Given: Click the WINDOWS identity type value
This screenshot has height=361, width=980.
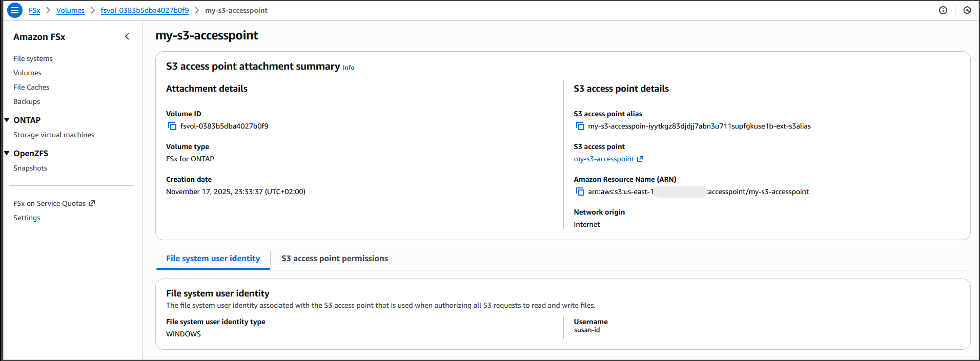Looking at the screenshot, I should coord(183,334).
